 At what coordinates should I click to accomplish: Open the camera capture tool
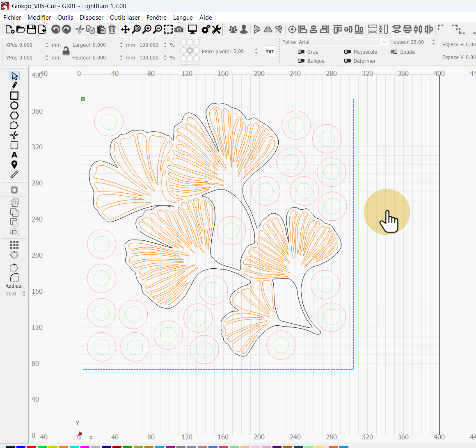[x=179, y=29]
